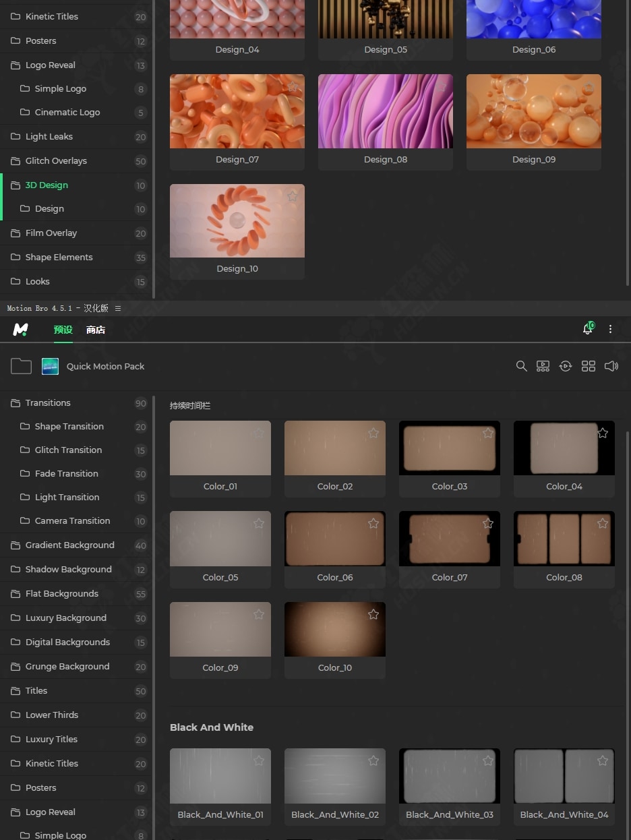The height and width of the screenshot is (840, 631).
Task: Toggle the preview sound speaker icon
Action: point(611,366)
